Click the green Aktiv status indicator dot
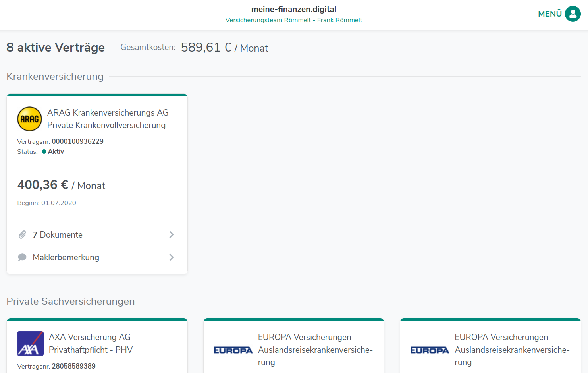Screen dimensions: 588x373 tap(44, 151)
